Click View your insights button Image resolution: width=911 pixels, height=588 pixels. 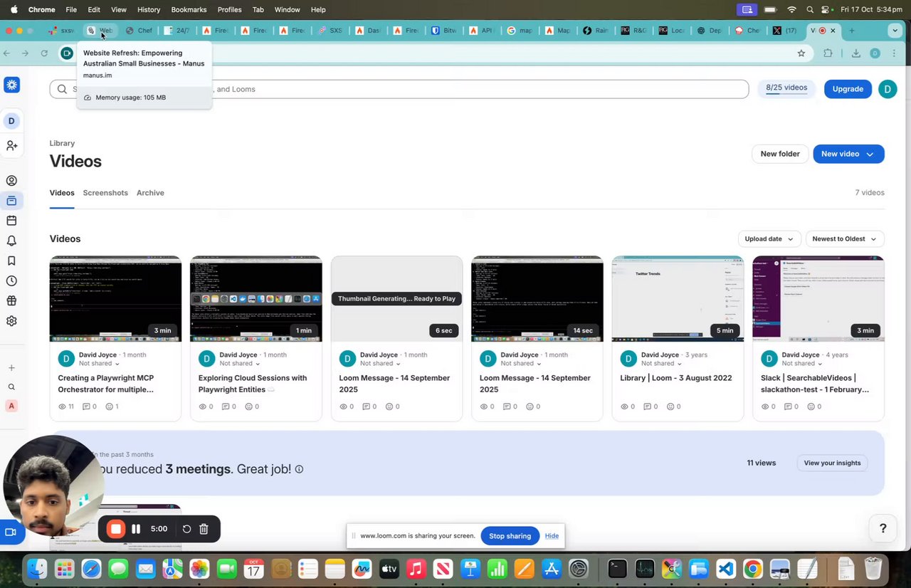tap(832, 463)
